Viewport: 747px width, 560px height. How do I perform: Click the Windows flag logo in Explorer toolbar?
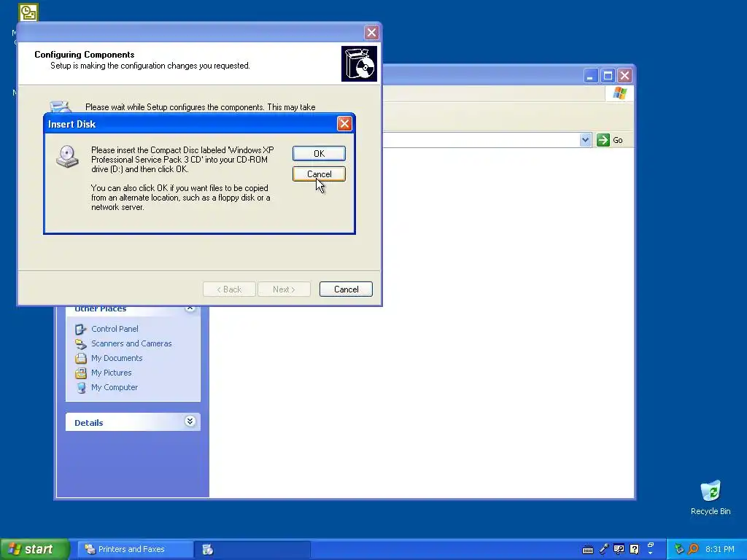620,93
